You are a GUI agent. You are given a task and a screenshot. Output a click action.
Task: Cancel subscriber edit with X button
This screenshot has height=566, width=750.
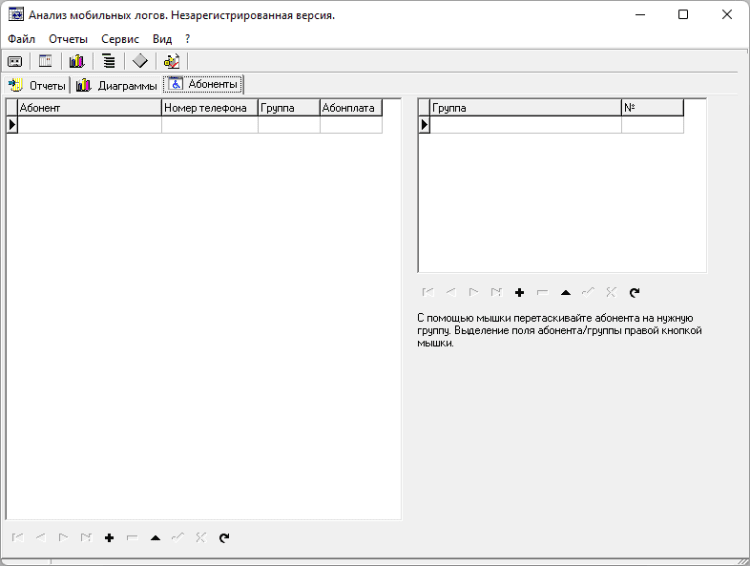click(x=201, y=538)
